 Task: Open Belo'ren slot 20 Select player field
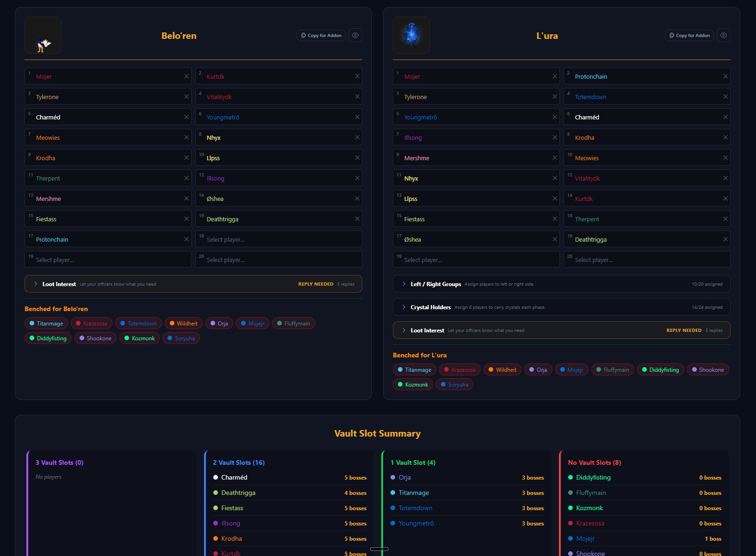click(x=279, y=260)
